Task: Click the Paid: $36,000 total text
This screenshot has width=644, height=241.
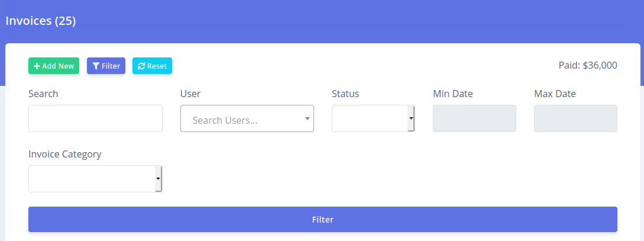Action: (588, 66)
